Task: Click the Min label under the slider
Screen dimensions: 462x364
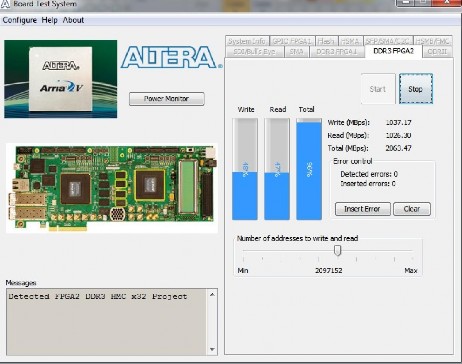Action: click(x=243, y=270)
